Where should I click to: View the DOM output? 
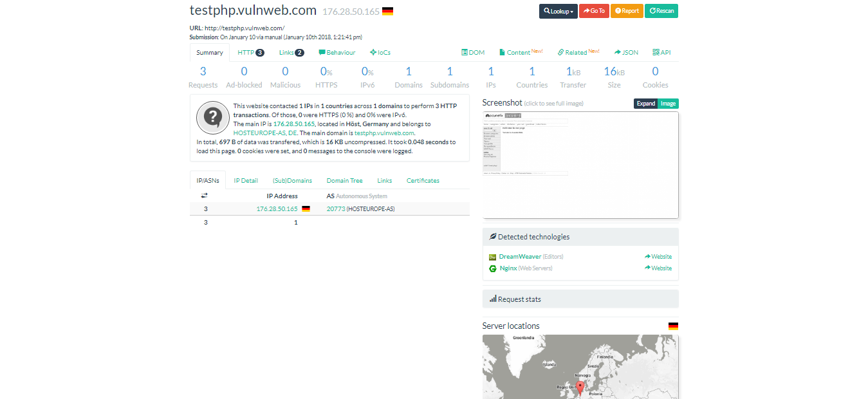click(473, 53)
